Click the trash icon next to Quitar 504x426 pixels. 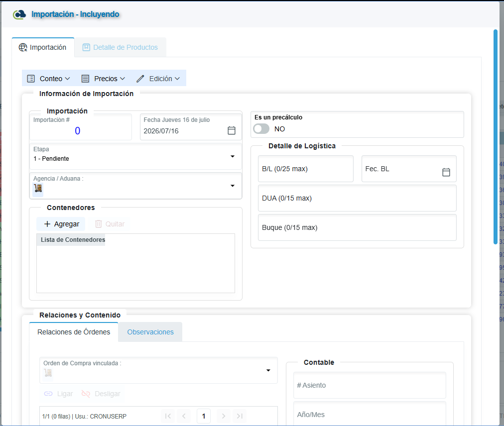(98, 224)
